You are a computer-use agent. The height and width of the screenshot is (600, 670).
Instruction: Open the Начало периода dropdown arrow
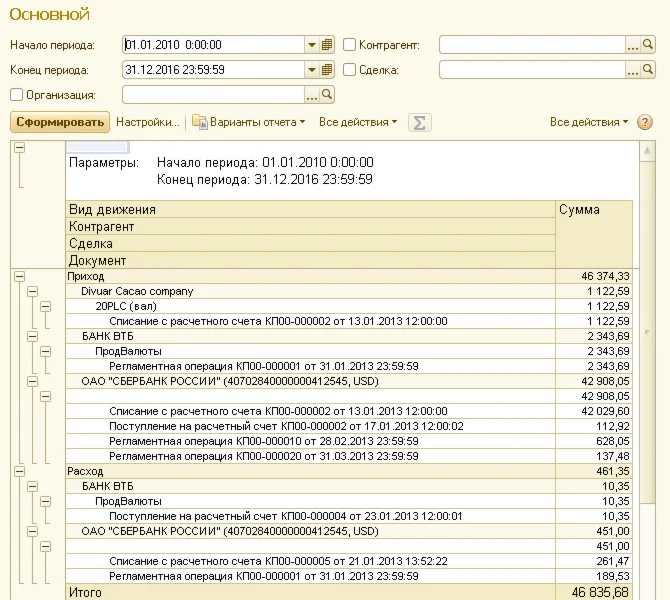click(311, 45)
